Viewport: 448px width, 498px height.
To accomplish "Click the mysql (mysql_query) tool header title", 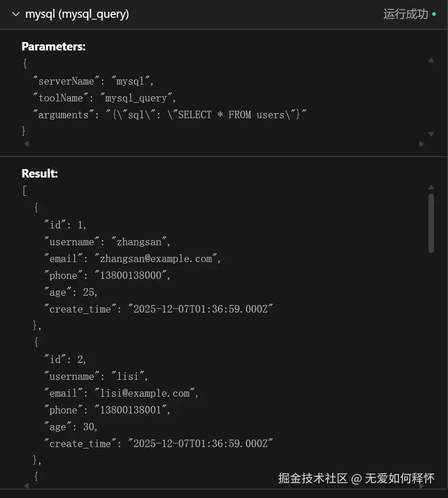I will 77,14.
